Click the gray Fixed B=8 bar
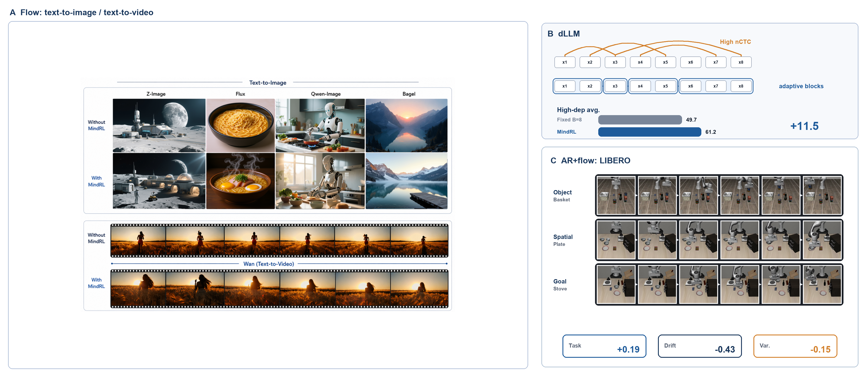868x391 pixels. tap(640, 120)
